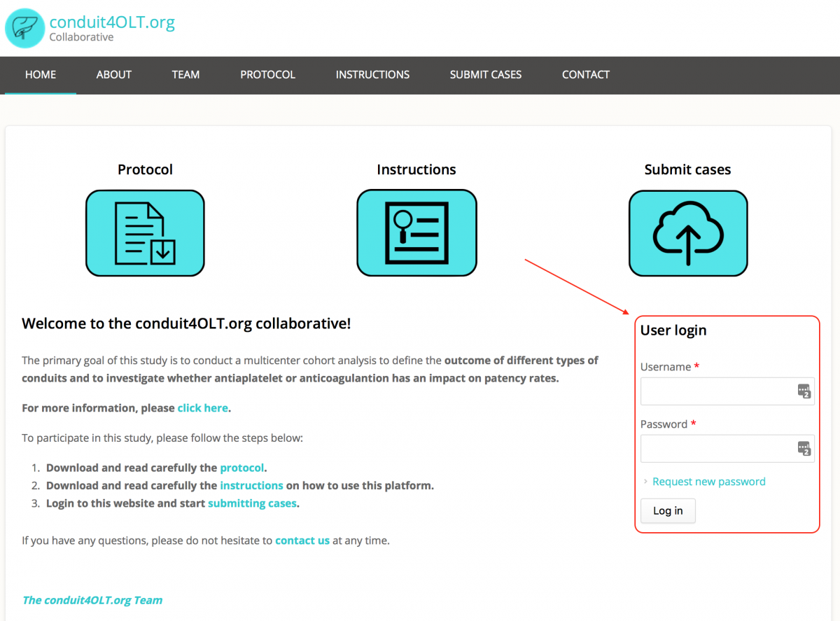Click the Instructions magnifier icon
This screenshot has height=621, width=840.
(x=416, y=233)
